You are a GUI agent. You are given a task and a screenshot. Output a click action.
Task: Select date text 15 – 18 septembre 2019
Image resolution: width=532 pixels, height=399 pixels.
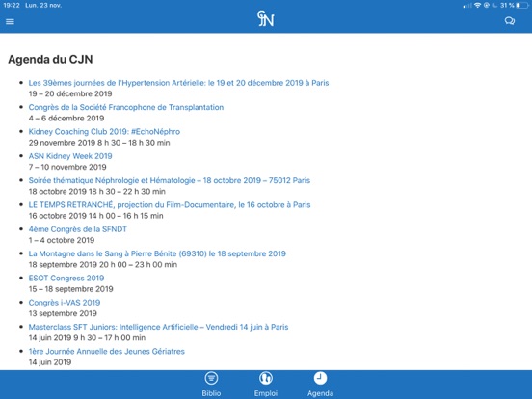tap(71, 289)
